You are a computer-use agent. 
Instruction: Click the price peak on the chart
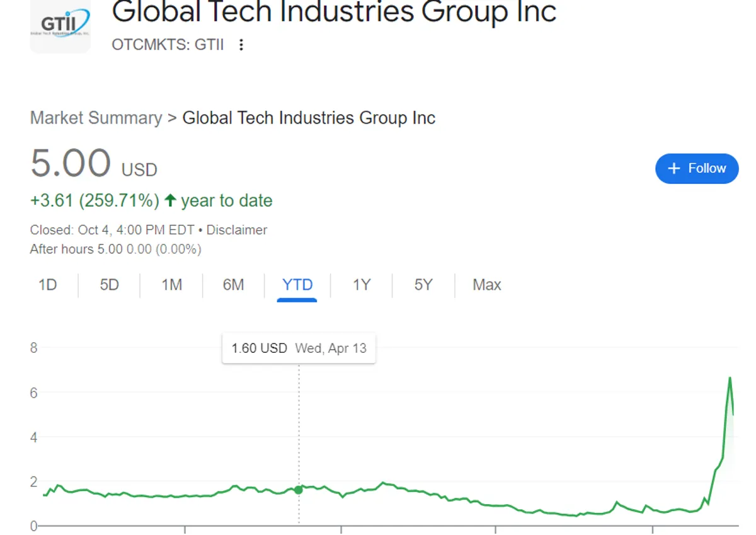[x=730, y=377]
